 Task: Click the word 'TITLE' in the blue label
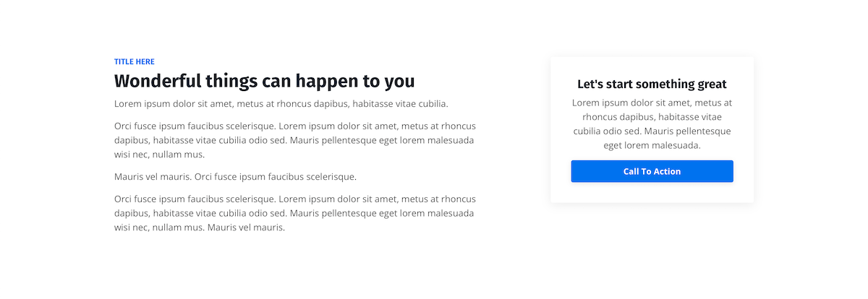tap(124, 62)
